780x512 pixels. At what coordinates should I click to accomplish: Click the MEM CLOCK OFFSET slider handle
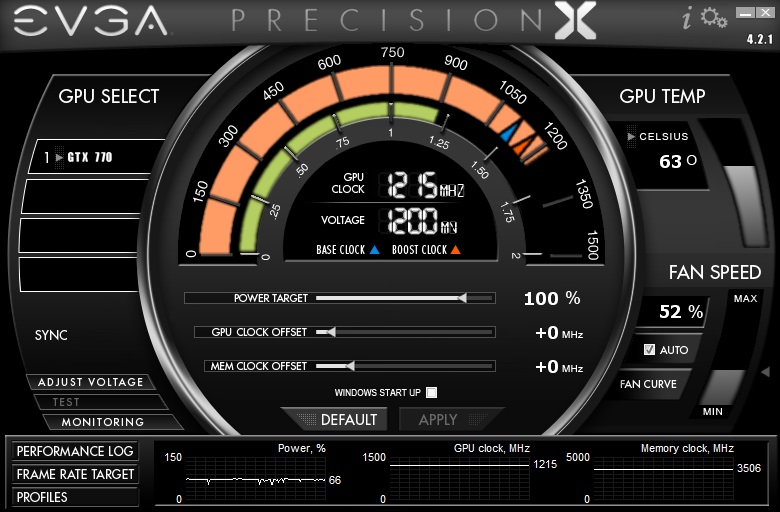pyautogui.click(x=350, y=366)
